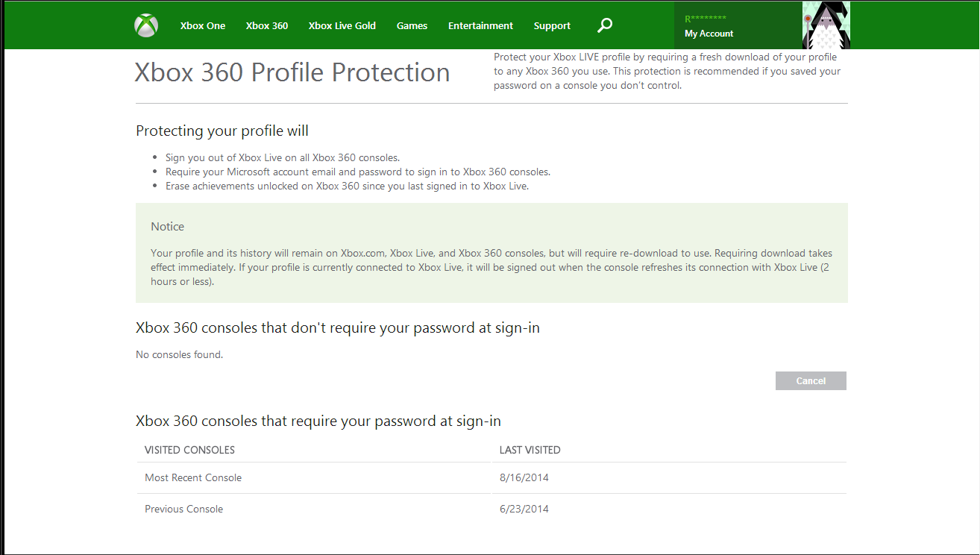
Task: Select the Most Recent Console row
Action: [193, 477]
